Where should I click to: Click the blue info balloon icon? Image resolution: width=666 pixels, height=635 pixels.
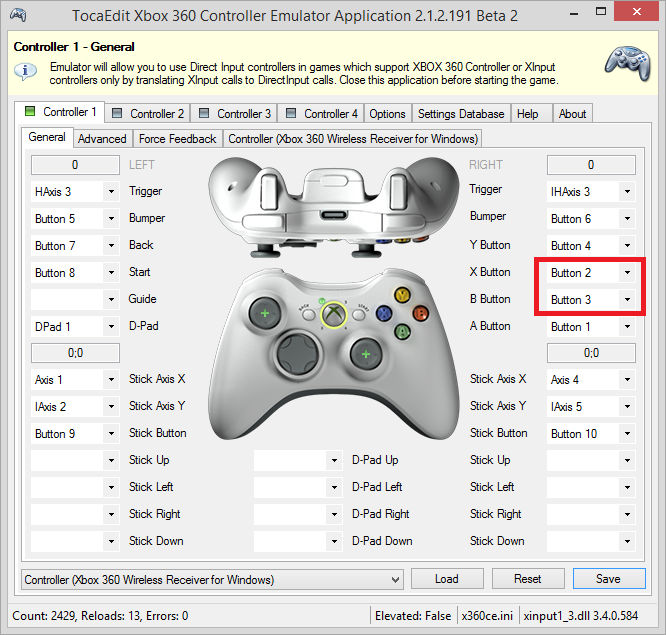[x=25, y=71]
